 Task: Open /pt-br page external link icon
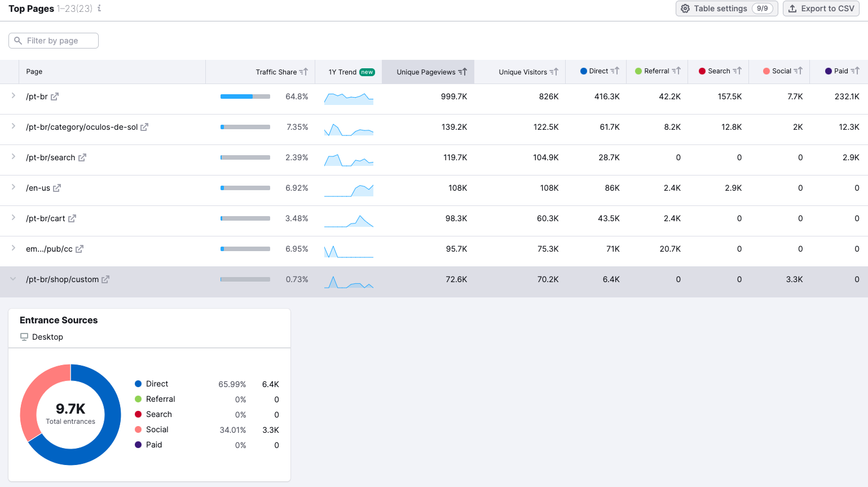[55, 96]
